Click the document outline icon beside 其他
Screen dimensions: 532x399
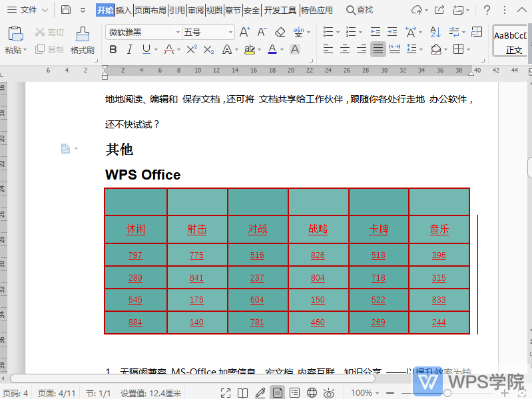point(65,148)
